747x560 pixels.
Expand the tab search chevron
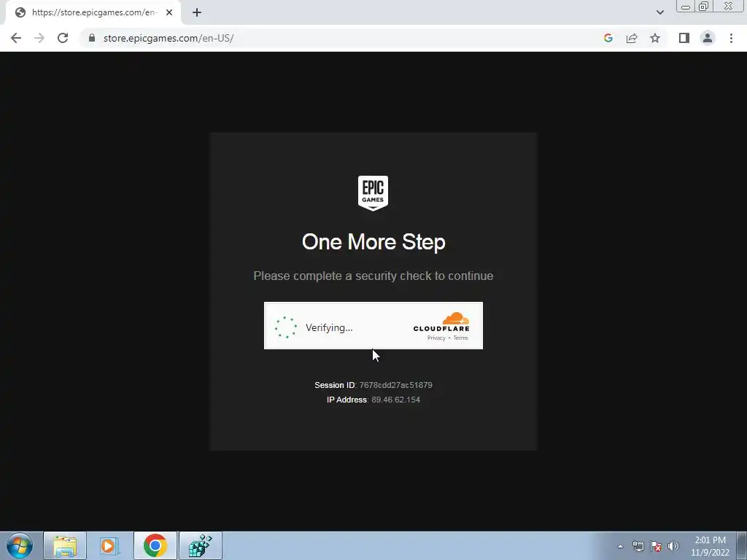tap(659, 12)
